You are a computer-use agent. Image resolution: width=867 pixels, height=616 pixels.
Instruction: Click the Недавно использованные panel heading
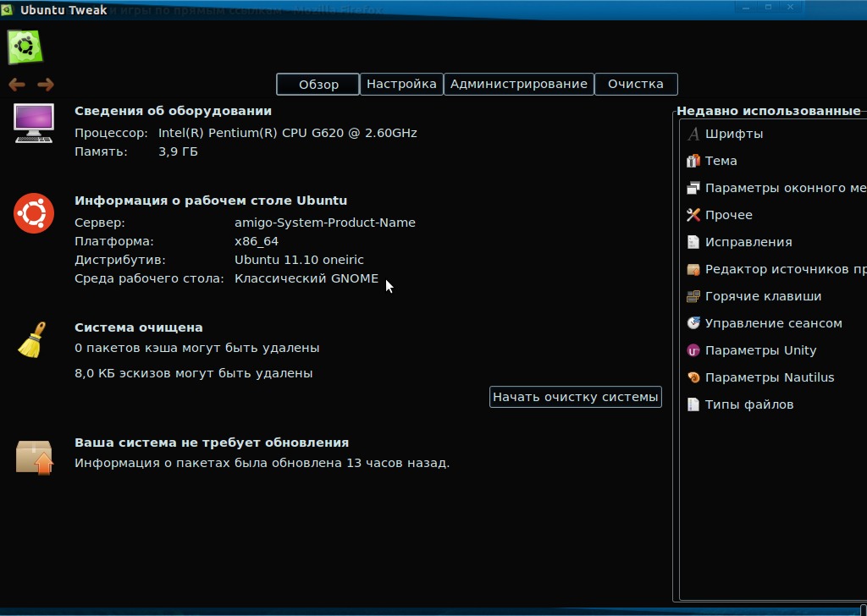tap(769, 111)
